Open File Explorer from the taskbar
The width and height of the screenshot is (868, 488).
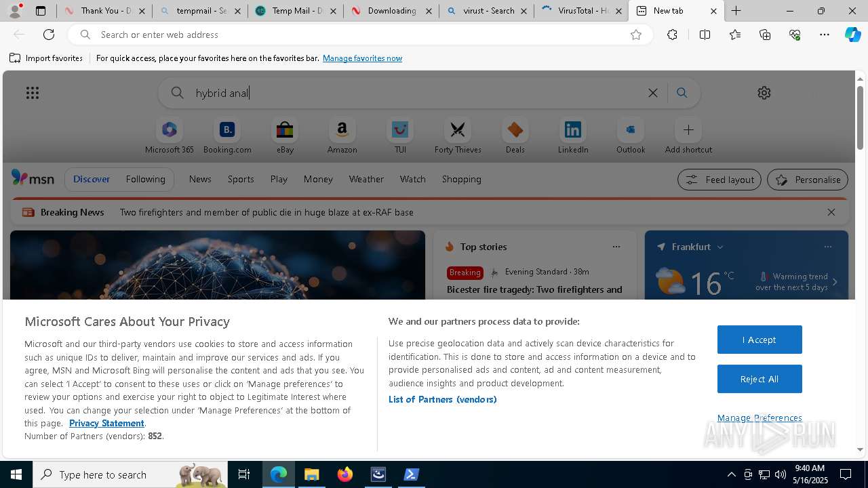click(x=312, y=474)
